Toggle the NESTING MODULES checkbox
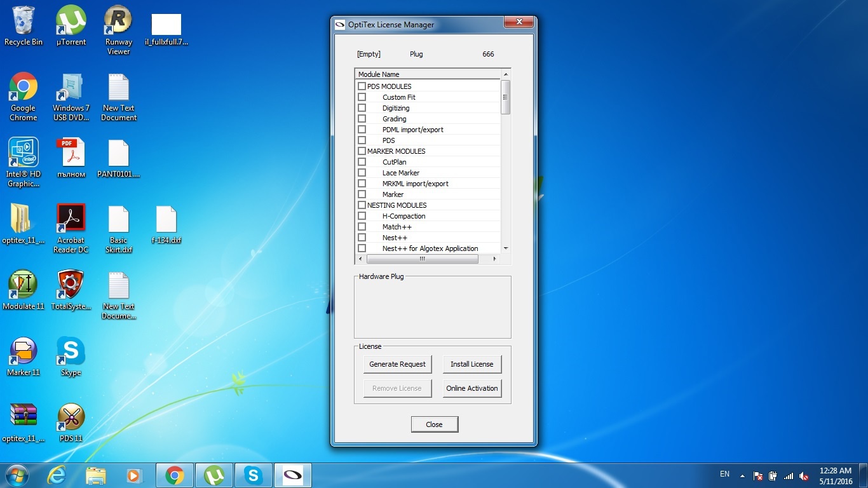 362,205
